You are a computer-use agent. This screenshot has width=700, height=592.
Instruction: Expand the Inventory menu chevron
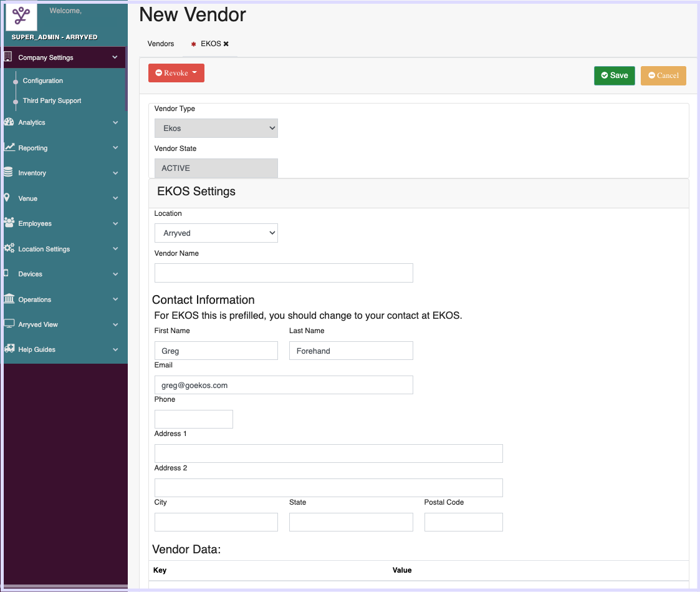[x=115, y=173]
